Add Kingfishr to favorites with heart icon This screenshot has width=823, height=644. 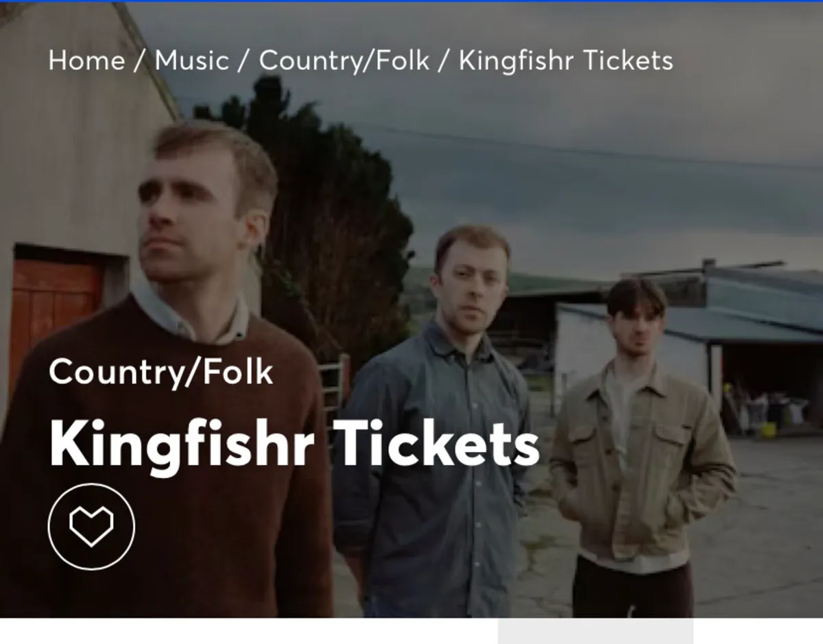tap(91, 526)
